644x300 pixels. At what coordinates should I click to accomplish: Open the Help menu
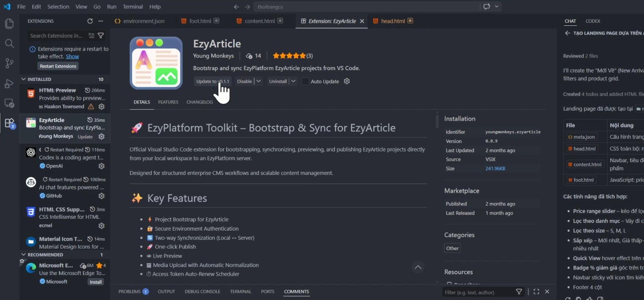[x=155, y=7]
